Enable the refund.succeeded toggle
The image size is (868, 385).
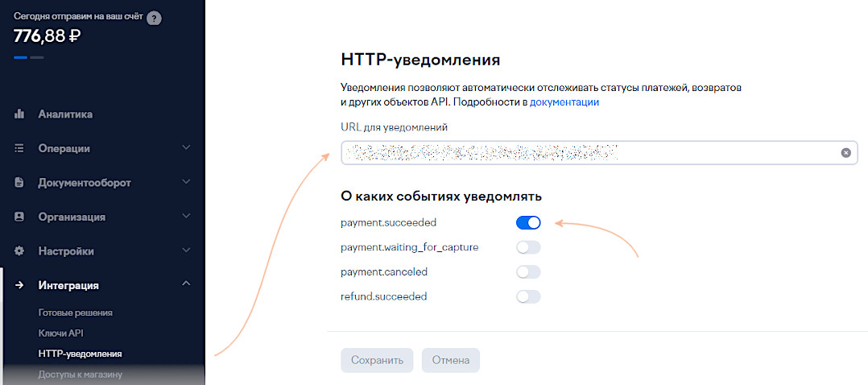[x=528, y=296]
